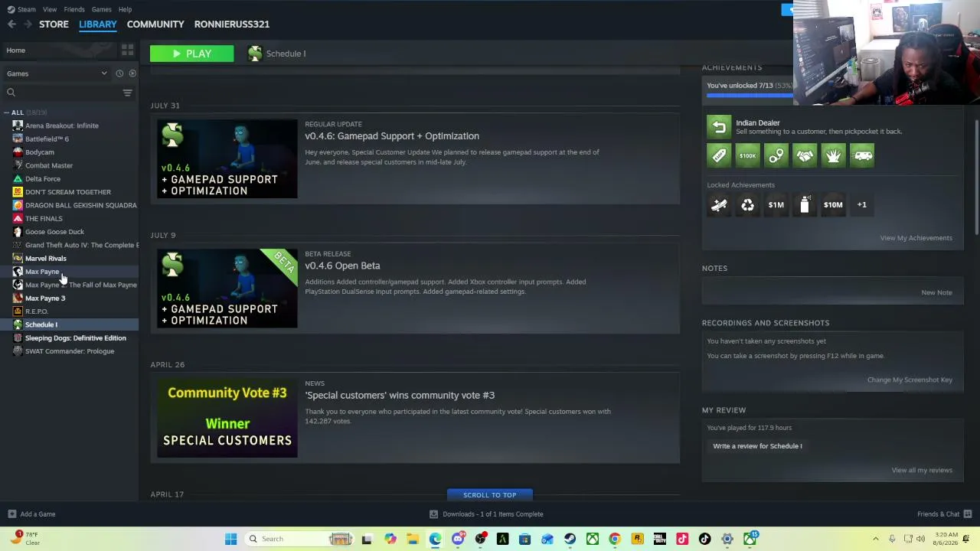
Task: Open the Windows Start menu
Action: pyautogui.click(x=230, y=539)
